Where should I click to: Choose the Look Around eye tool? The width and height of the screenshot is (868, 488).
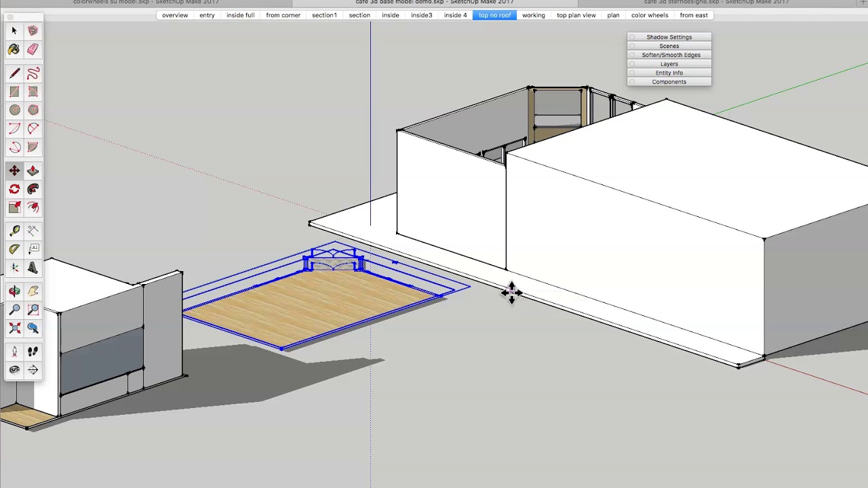pos(14,370)
